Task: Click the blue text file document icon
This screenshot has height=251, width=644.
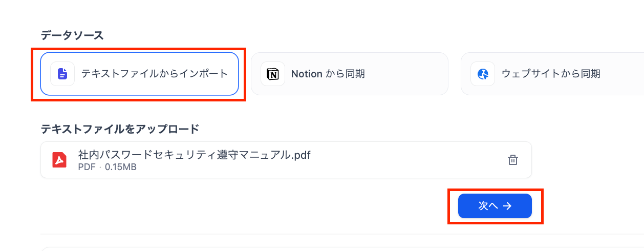Action: click(x=62, y=74)
